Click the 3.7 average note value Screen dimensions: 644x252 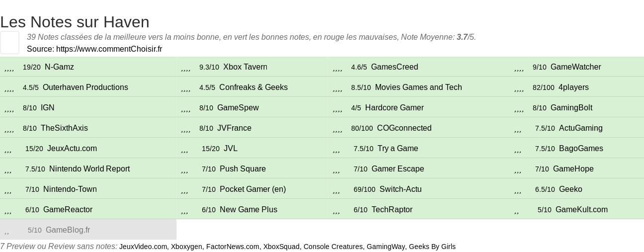pos(462,37)
